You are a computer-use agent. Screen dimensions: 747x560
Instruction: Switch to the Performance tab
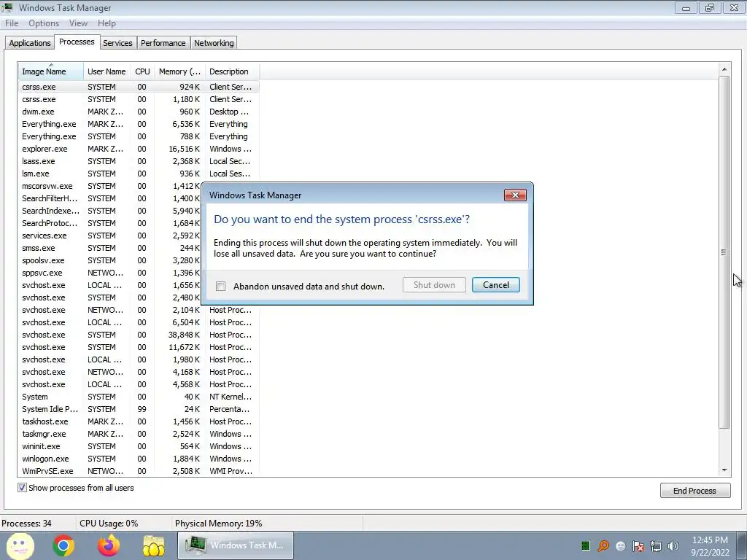163,43
